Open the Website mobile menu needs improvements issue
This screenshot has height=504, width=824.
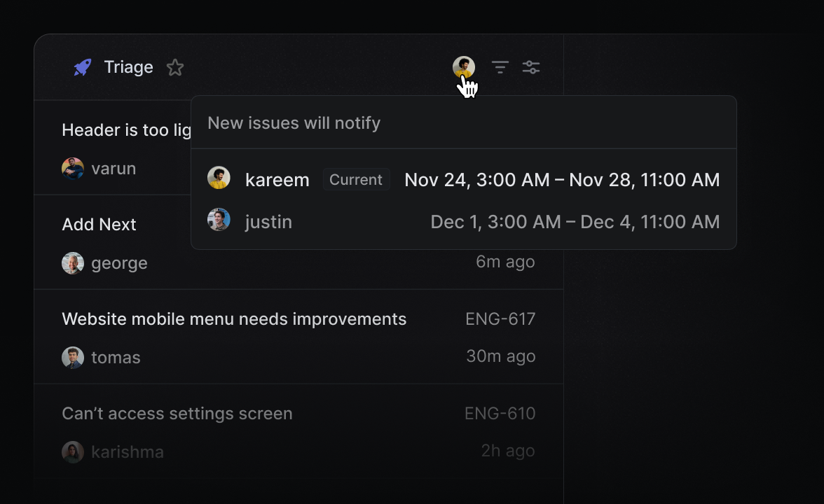coord(234,318)
